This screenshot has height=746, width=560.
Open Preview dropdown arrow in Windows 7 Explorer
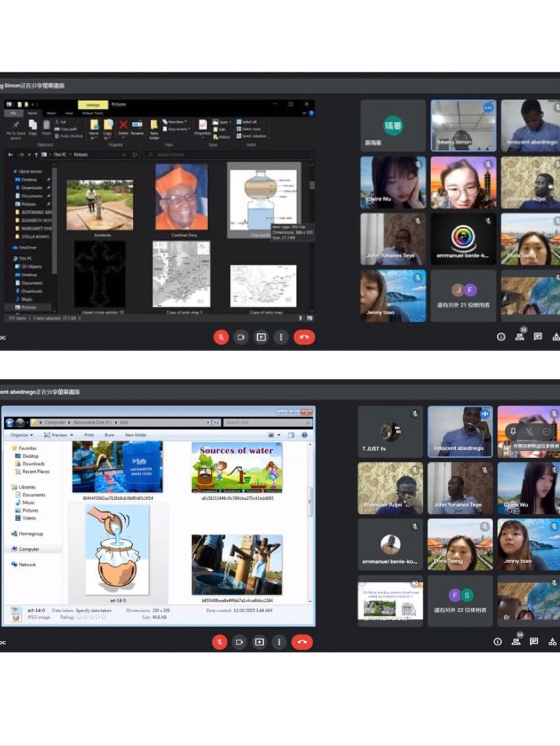[x=72, y=435]
